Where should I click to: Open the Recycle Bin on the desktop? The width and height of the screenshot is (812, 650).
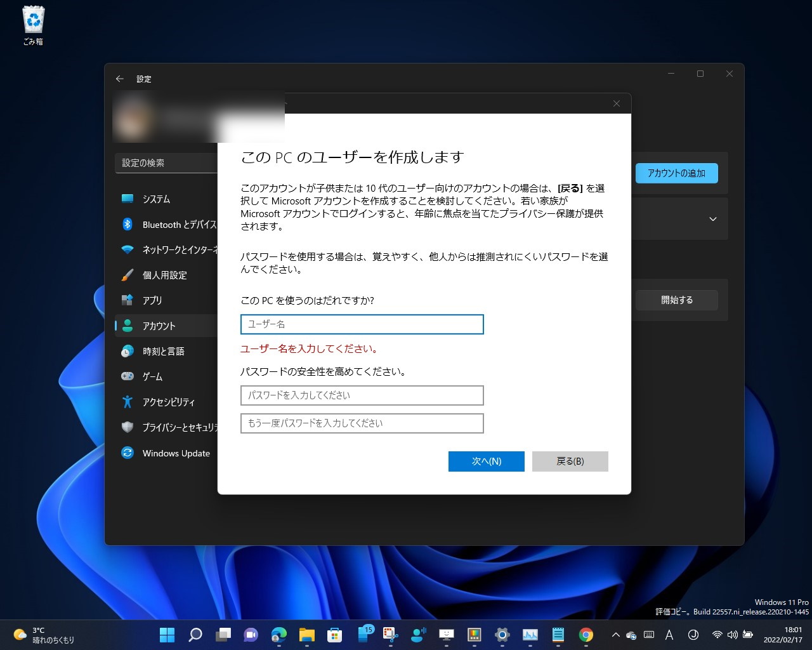tap(32, 19)
